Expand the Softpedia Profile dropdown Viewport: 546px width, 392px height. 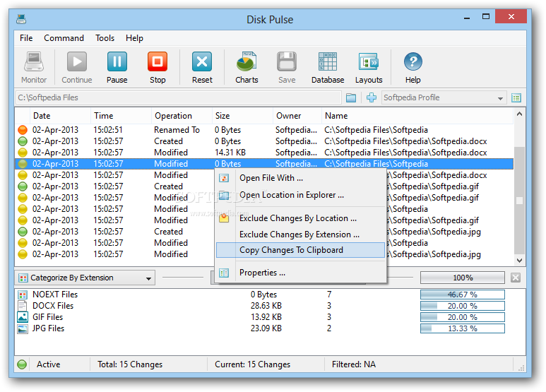coord(500,98)
